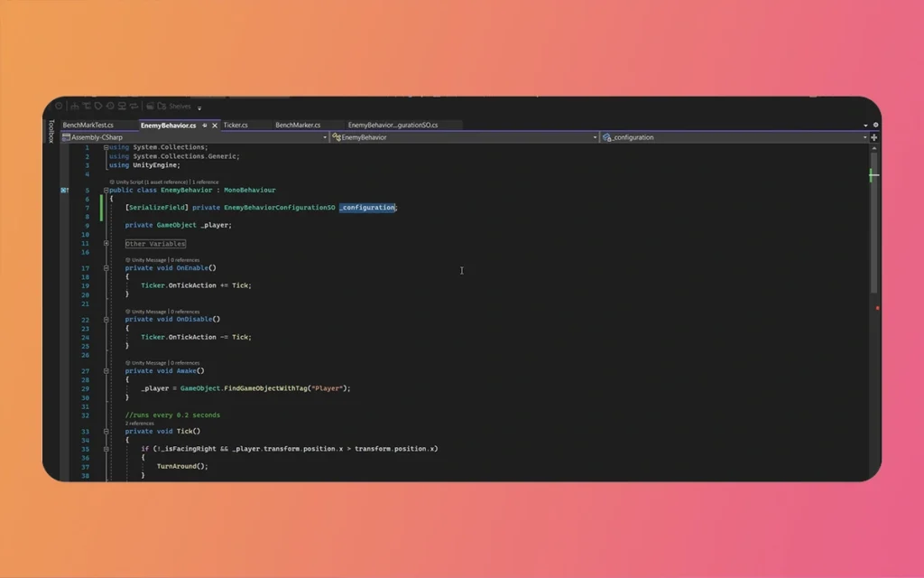Click the OT marker in the gutter at line 5

(63, 190)
